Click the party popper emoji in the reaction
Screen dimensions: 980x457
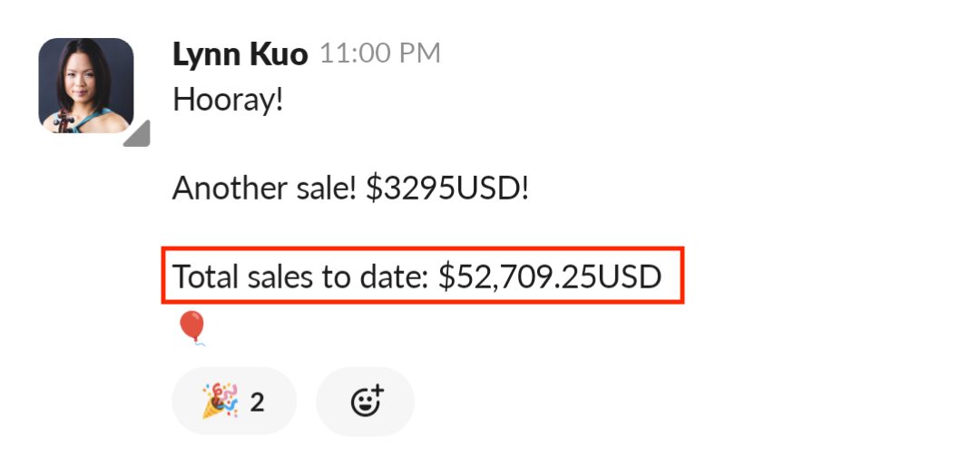pos(218,401)
